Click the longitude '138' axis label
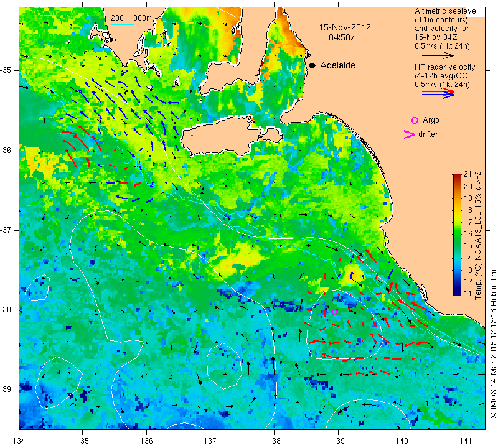The height and width of the screenshot is (448, 498). (274, 441)
